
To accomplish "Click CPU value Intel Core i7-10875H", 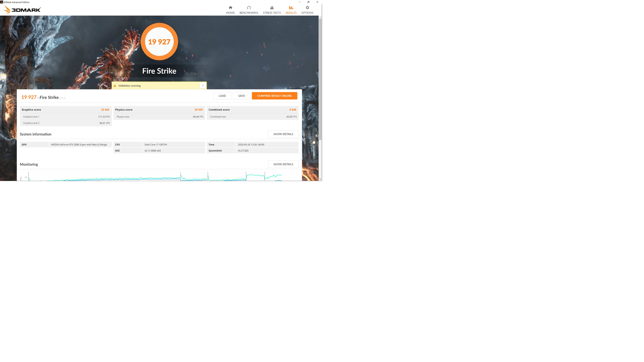I will click(x=156, y=144).
